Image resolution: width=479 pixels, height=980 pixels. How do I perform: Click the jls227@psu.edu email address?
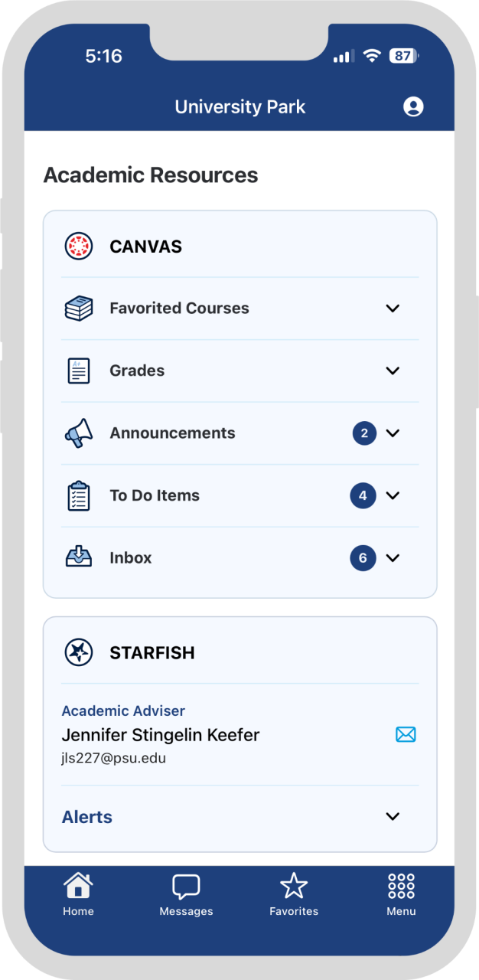pyautogui.click(x=113, y=759)
